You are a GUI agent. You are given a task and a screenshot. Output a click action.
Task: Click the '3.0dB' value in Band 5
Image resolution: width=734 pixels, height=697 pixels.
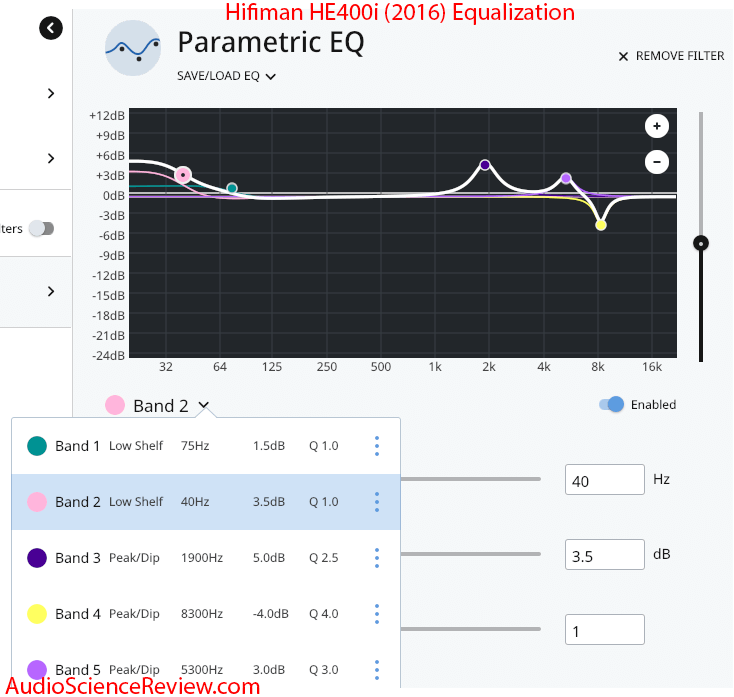269,670
